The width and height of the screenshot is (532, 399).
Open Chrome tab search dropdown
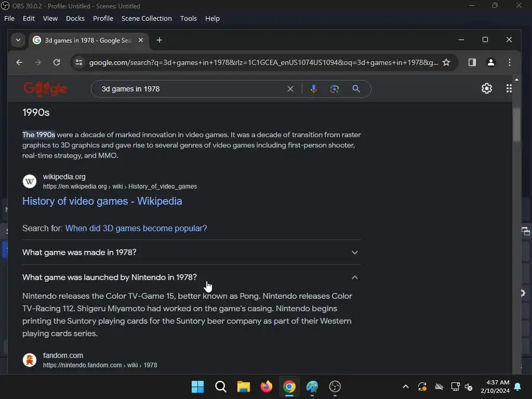pos(18,40)
